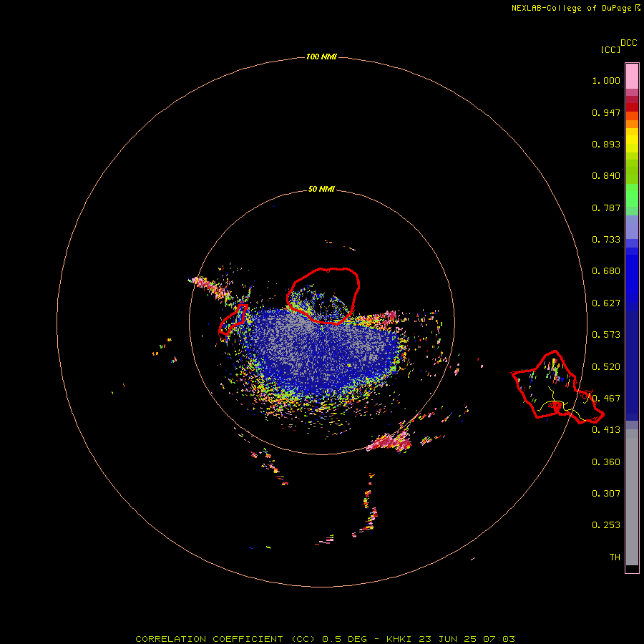This screenshot has height=644, width=644.
Task: Click the [CC] units label above the scale
Action: (610, 49)
